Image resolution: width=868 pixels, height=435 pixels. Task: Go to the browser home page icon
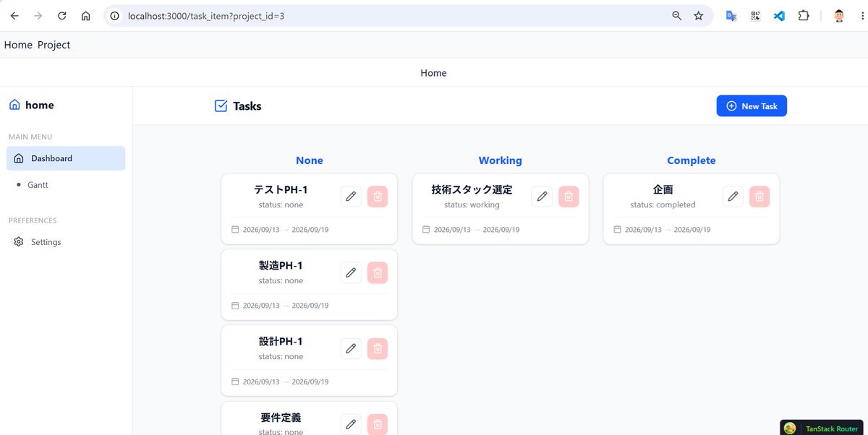(86, 16)
